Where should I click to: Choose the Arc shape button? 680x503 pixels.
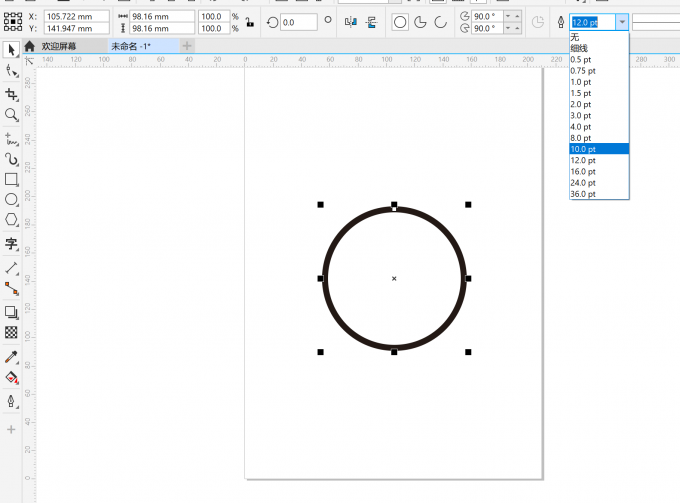coord(440,22)
